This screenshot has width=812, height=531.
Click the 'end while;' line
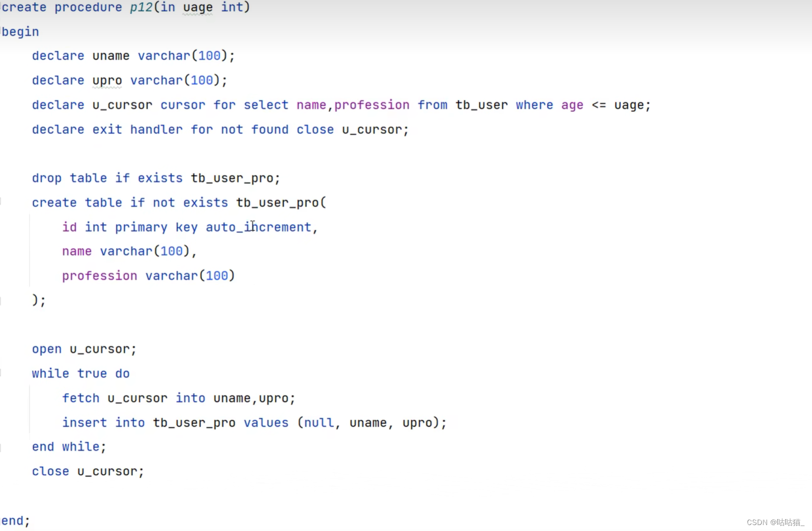[69, 447]
